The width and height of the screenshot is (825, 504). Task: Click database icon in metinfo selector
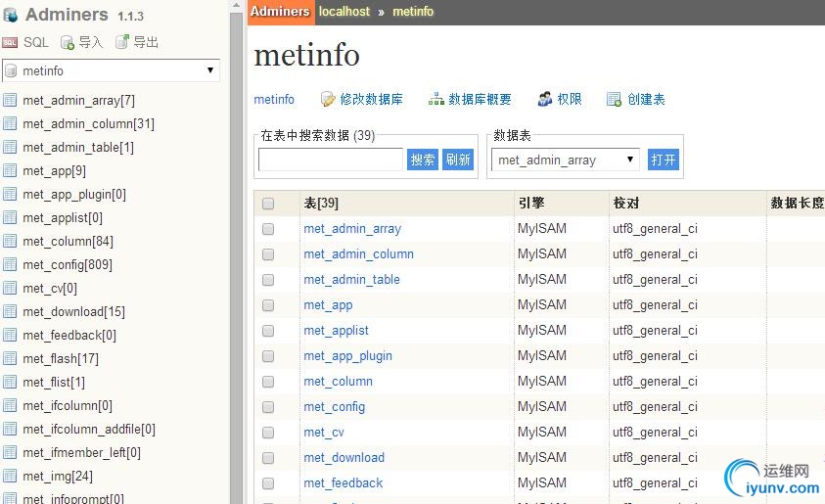click(x=11, y=70)
